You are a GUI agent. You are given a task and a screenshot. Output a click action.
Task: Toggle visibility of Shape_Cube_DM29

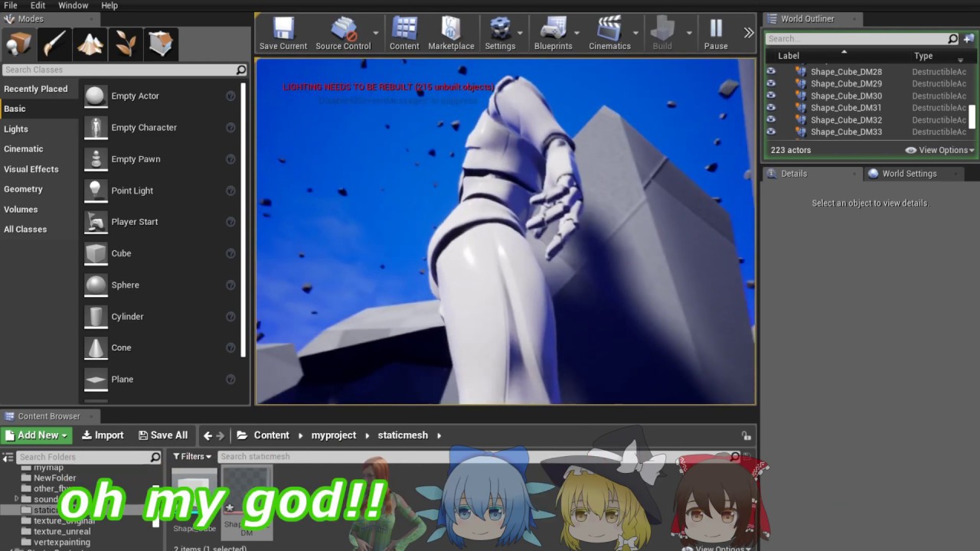point(771,83)
